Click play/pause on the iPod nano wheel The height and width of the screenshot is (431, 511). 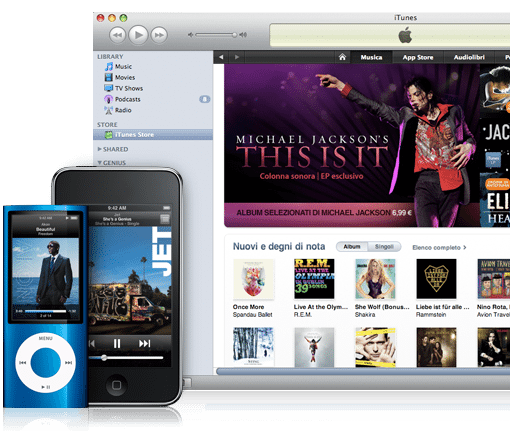point(46,387)
